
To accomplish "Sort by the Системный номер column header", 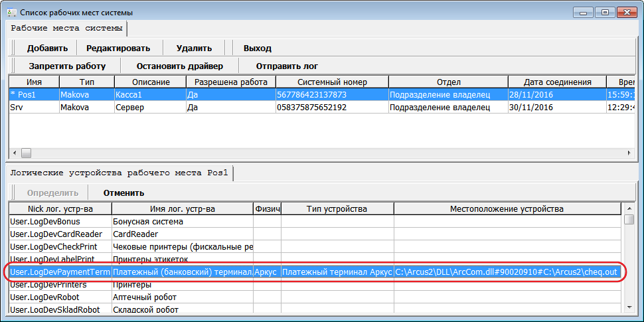I will tap(332, 82).
